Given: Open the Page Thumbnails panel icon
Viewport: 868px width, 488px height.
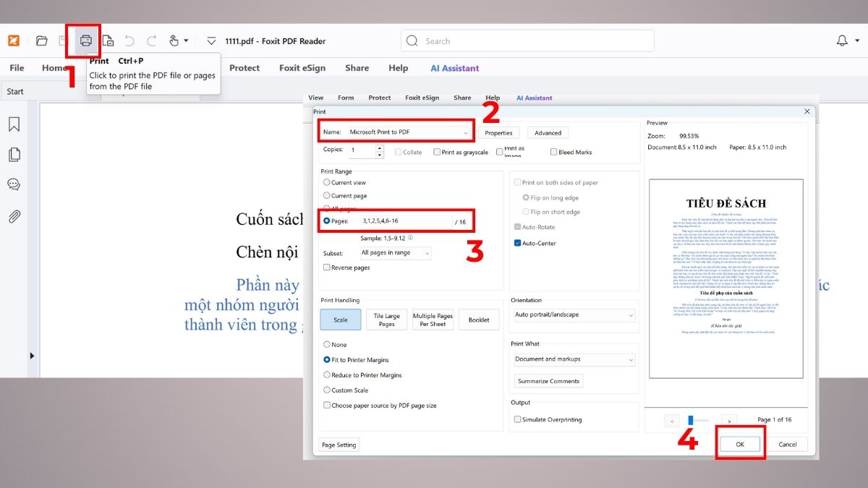Looking at the screenshot, I should click(x=14, y=153).
